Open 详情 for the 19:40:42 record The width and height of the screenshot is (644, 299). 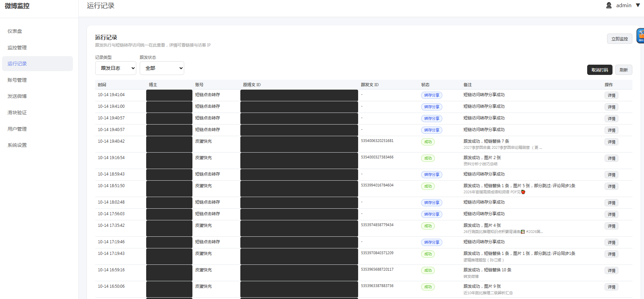[611, 142]
